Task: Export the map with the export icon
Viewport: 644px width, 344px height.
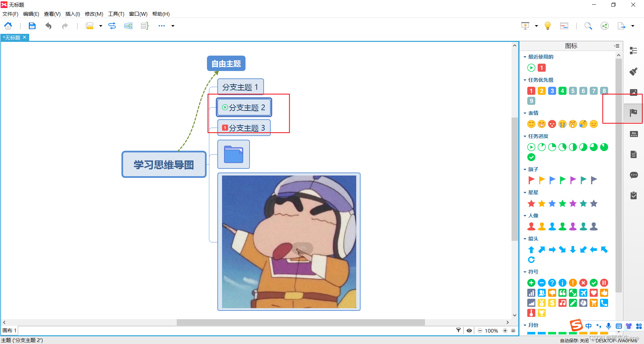Action: [622, 26]
